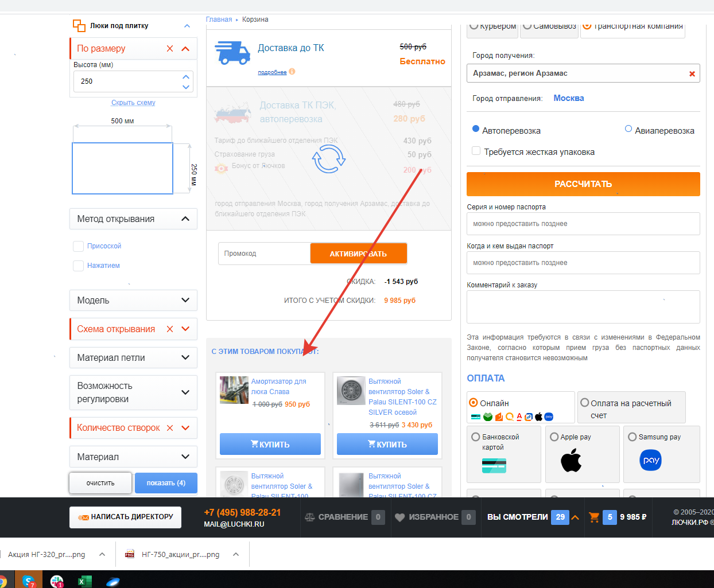Viewport: 714px width, 588px height.
Task: Expand the Модель filter section
Action: pyautogui.click(x=185, y=300)
